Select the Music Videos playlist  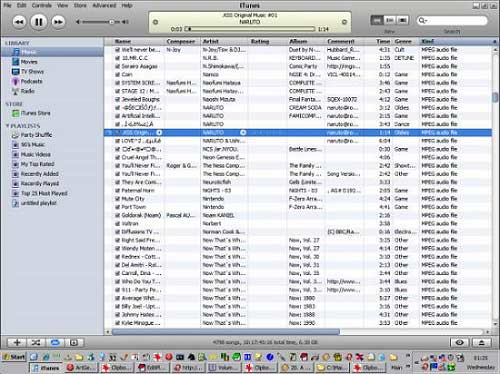point(35,154)
